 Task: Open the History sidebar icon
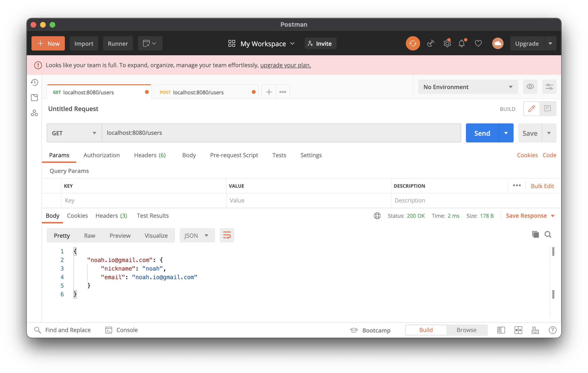tap(34, 82)
